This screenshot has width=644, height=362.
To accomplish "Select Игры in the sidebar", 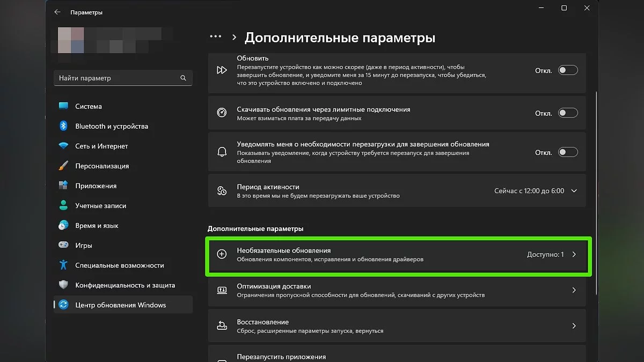I will (x=123, y=245).
